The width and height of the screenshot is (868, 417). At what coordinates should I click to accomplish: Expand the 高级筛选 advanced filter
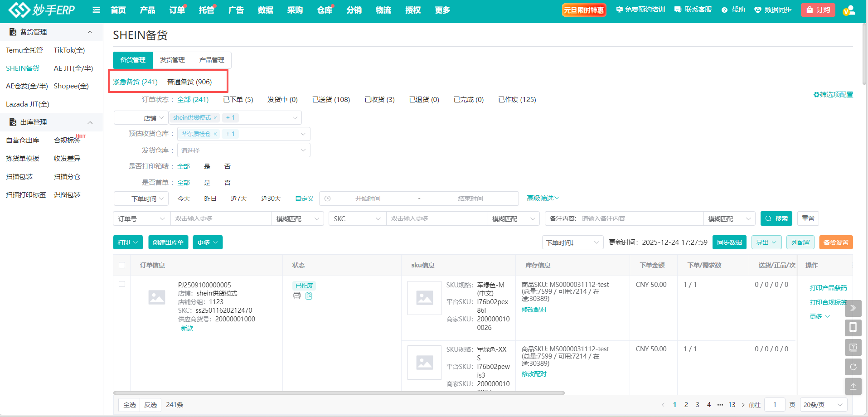(543, 199)
